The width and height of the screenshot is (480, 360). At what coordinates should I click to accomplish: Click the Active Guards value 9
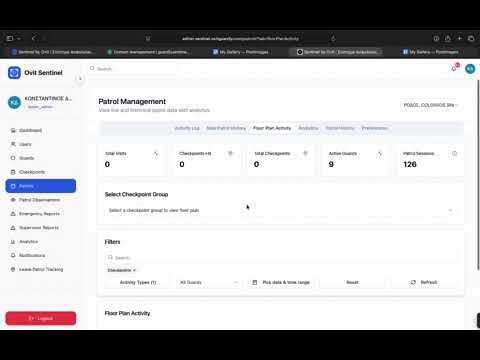(331, 164)
